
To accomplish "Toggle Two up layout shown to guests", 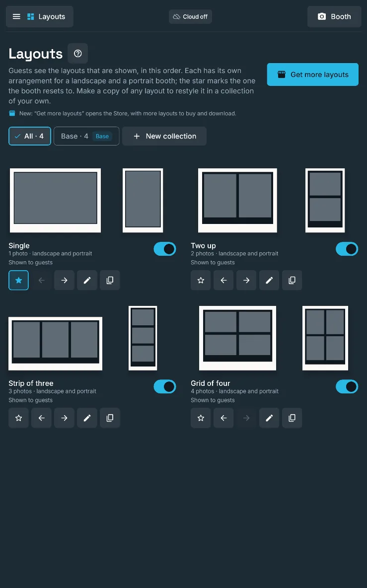I will [x=347, y=249].
